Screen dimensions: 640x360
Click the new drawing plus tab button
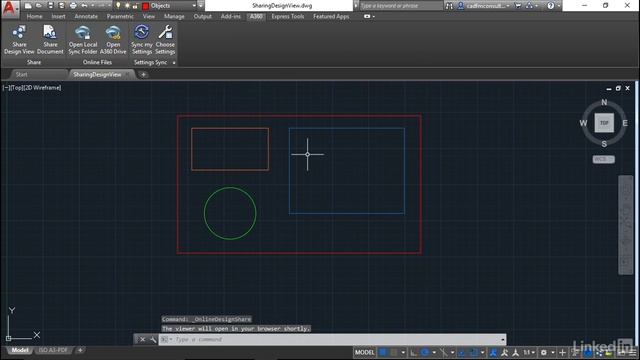click(x=143, y=75)
